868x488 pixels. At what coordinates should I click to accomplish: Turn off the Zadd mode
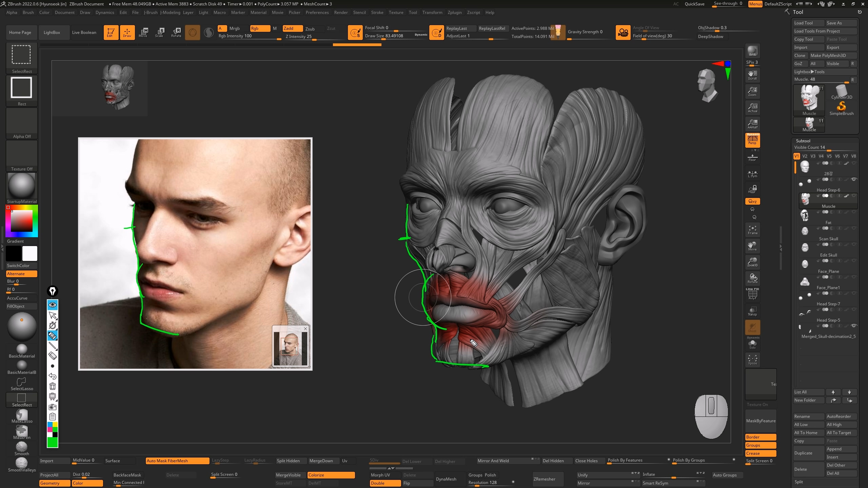(293, 28)
